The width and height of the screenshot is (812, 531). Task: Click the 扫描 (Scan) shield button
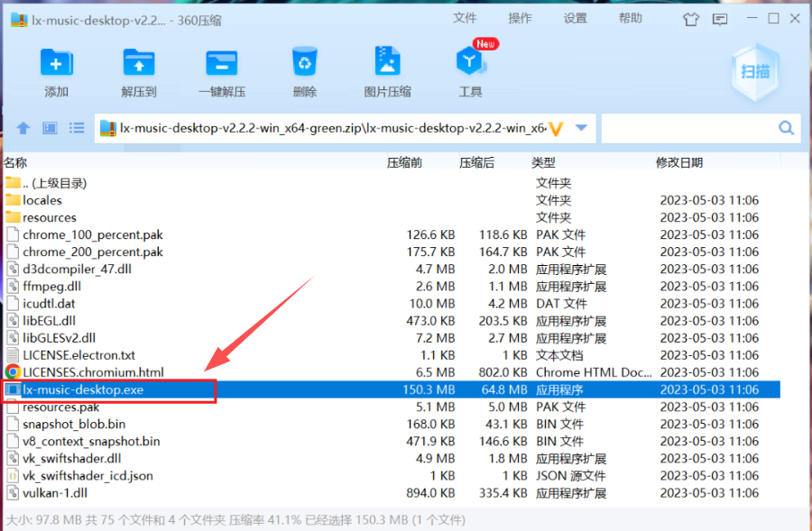click(754, 71)
